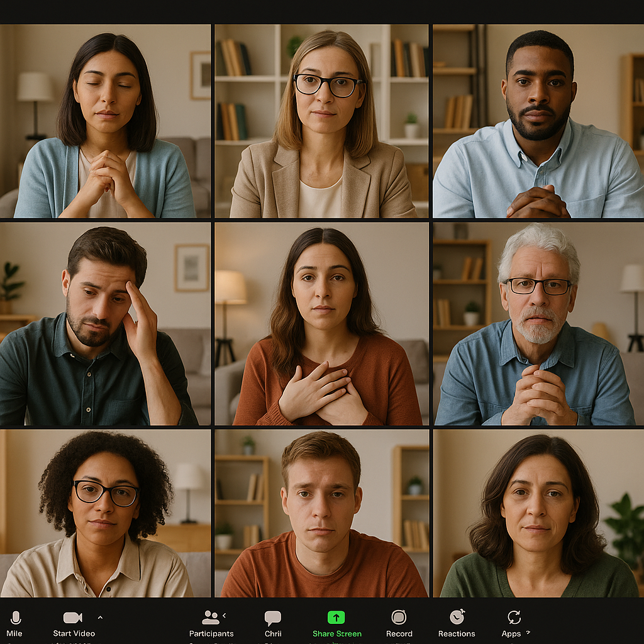Select tile of man resting hand on forehead

coord(105,324)
